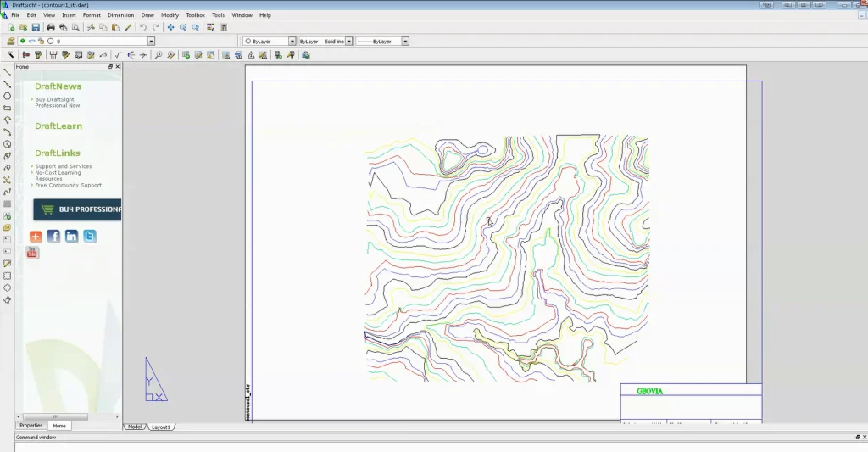Toggle the layer lock icon

coord(41,41)
